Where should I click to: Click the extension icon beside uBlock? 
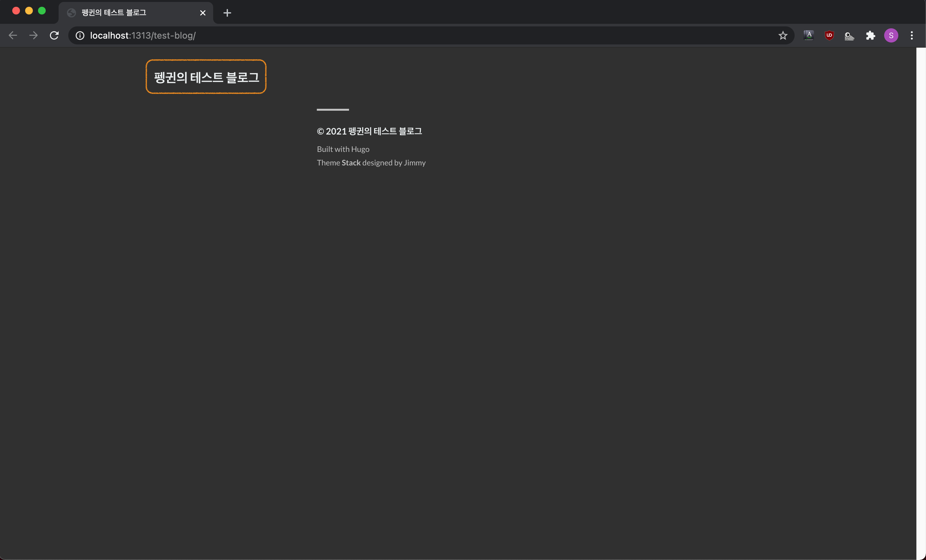(x=849, y=36)
